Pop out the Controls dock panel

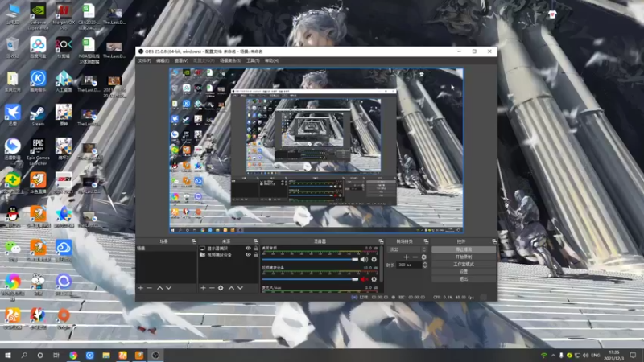[493, 241]
